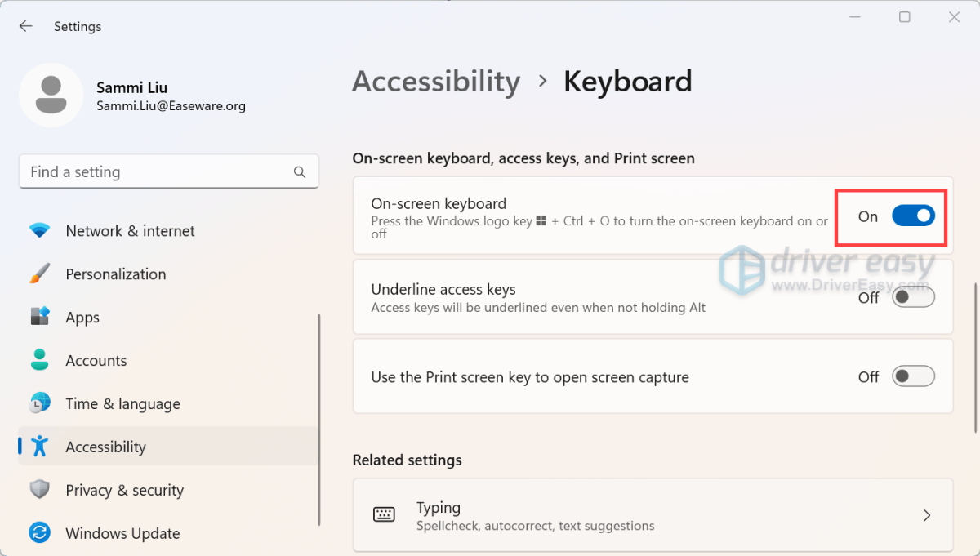Click Accessibility breadcrumb link
This screenshot has height=556, width=980.
[436, 82]
